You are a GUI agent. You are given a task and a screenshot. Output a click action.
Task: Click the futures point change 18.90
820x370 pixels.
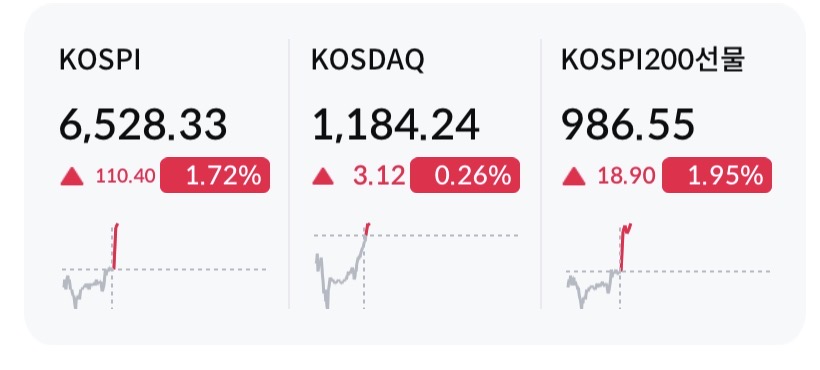(627, 176)
